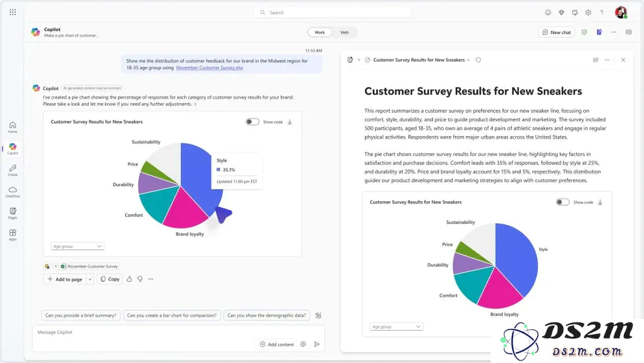Click the share icon in page panel

pyautogui.click(x=596, y=59)
